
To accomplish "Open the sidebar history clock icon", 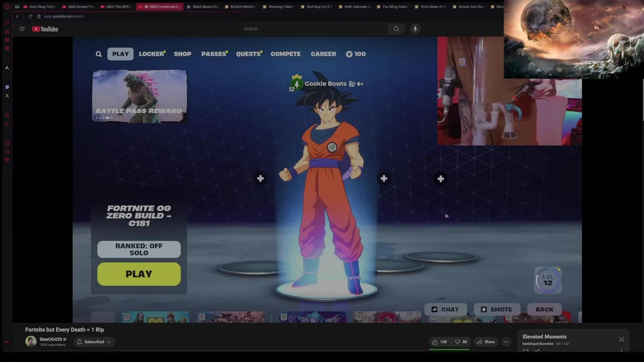I will (7, 143).
